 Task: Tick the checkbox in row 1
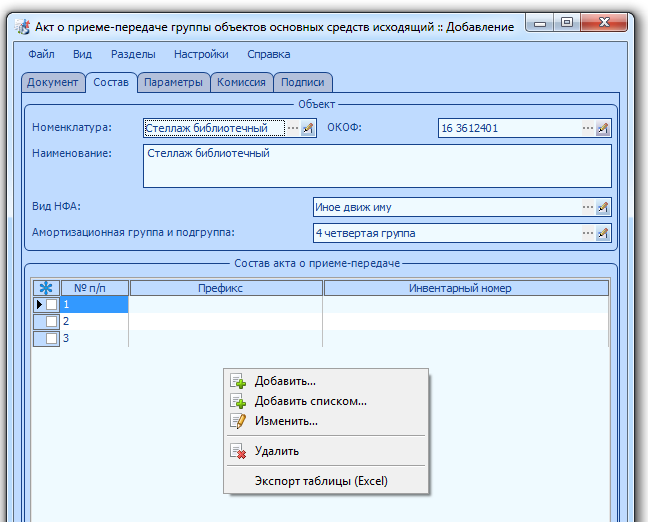click(x=52, y=305)
